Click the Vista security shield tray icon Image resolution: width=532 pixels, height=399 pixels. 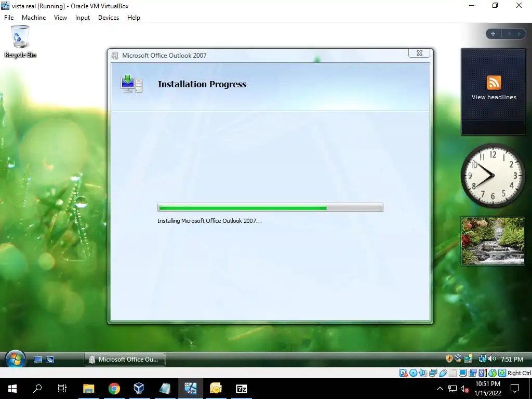[449, 358]
